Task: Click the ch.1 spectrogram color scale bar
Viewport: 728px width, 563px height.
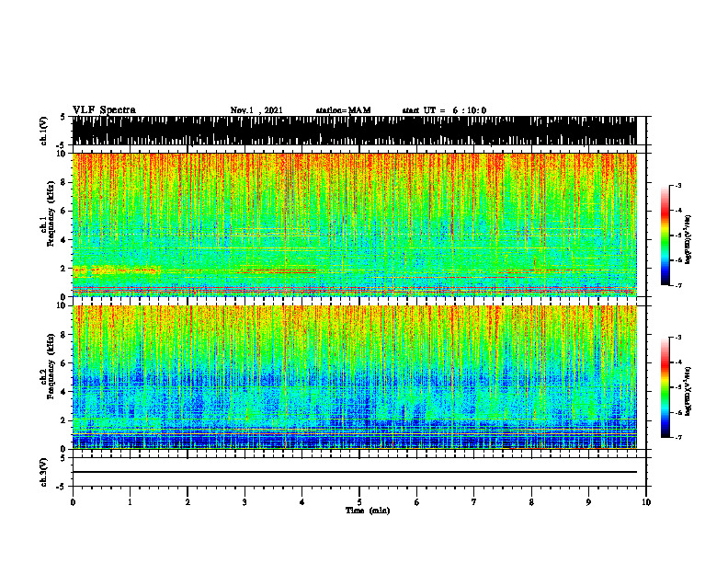Action: [x=665, y=236]
